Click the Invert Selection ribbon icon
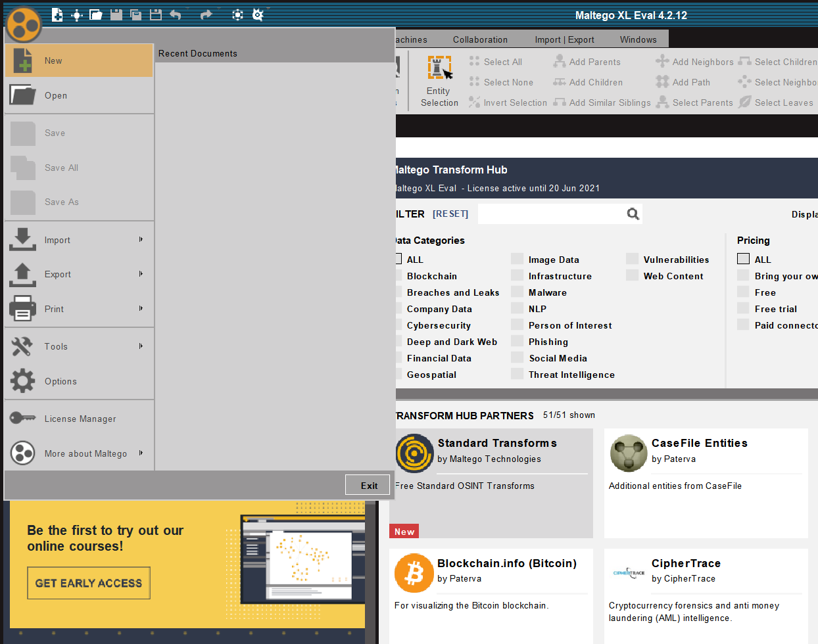Viewport: 818px width, 644px height. [x=474, y=102]
